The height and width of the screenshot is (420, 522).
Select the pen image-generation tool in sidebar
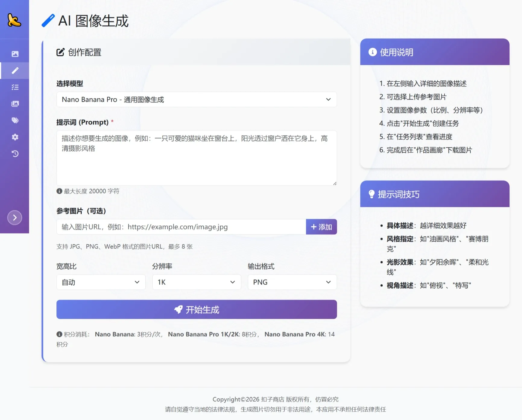click(15, 71)
